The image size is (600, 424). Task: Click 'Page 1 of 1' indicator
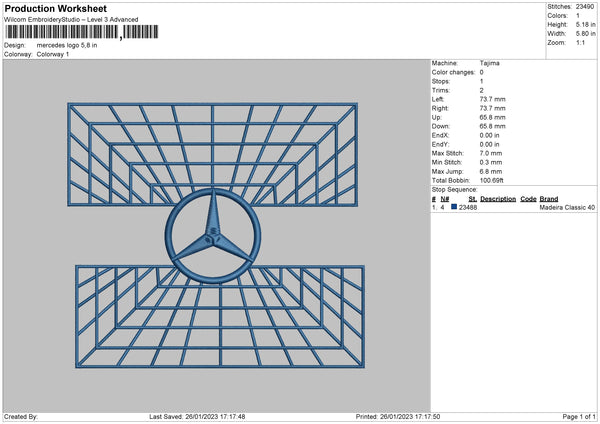coord(579,417)
